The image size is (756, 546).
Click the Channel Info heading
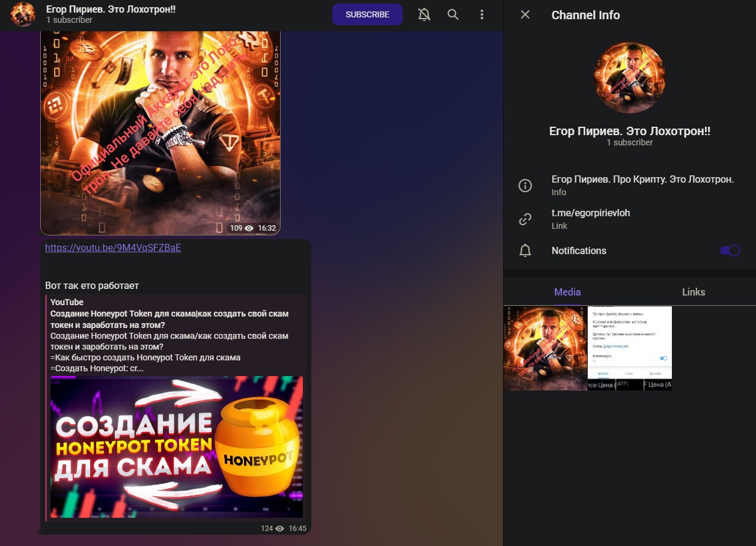tap(585, 15)
